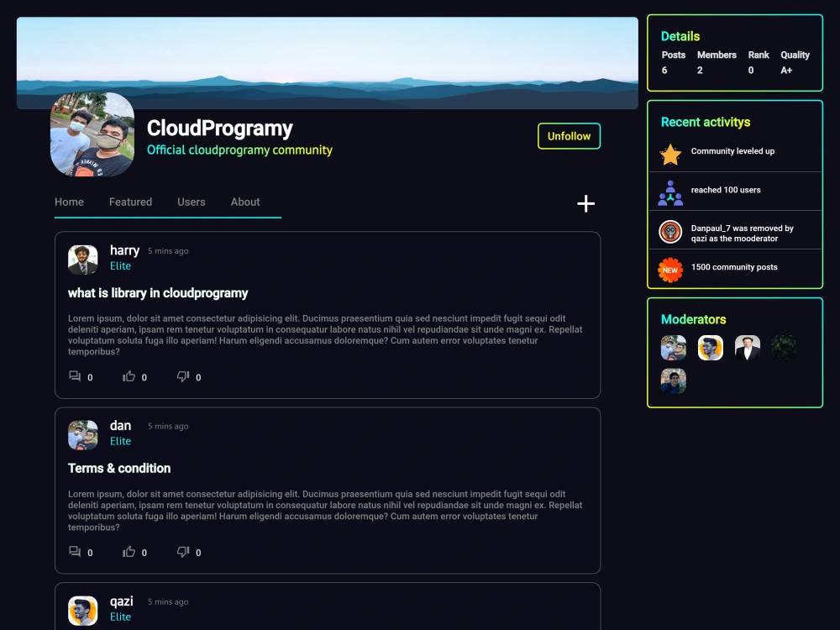Open comments on harry's post
Image resolution: width=840 pixels, height=630 pixels.
tap(75, 376)
